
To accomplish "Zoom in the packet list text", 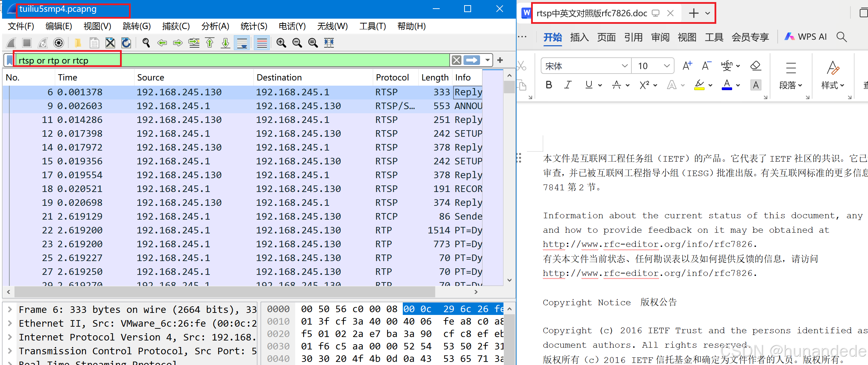I will point(281,43).
